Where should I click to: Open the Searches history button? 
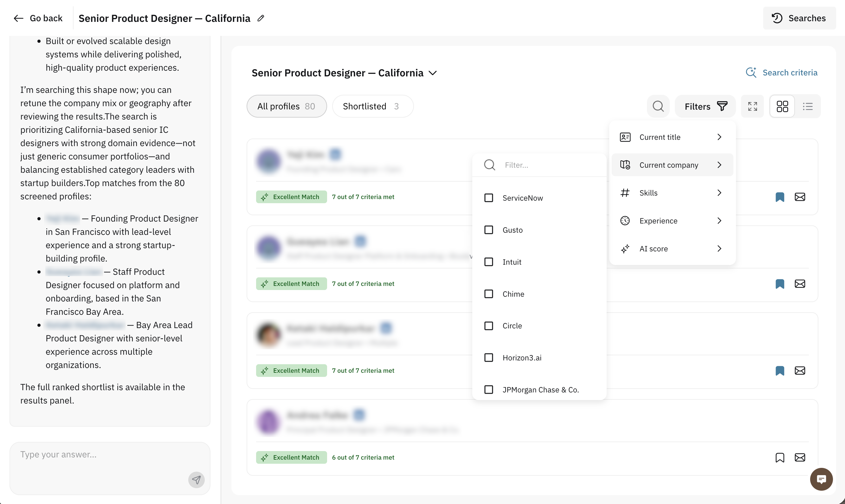pos(799,18)
